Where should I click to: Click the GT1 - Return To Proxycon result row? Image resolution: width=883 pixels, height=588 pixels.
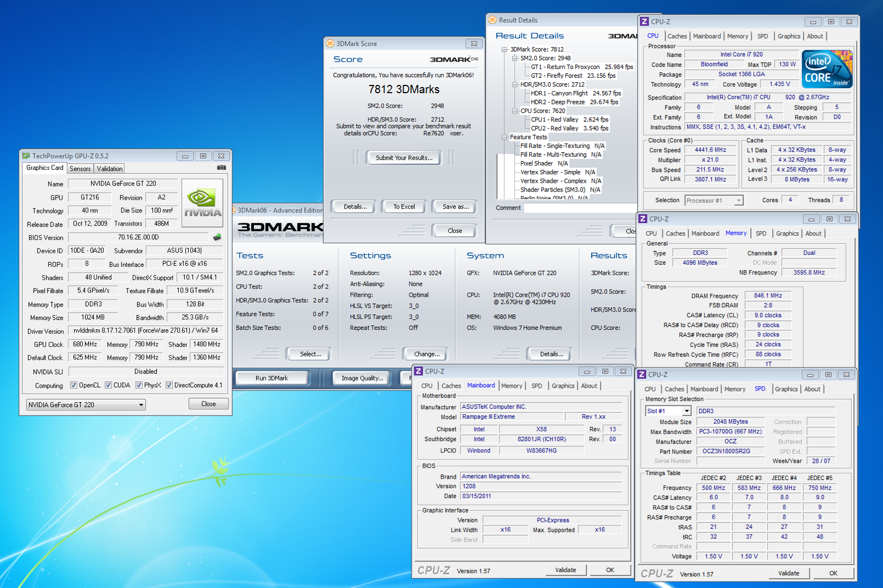point(582,67)
